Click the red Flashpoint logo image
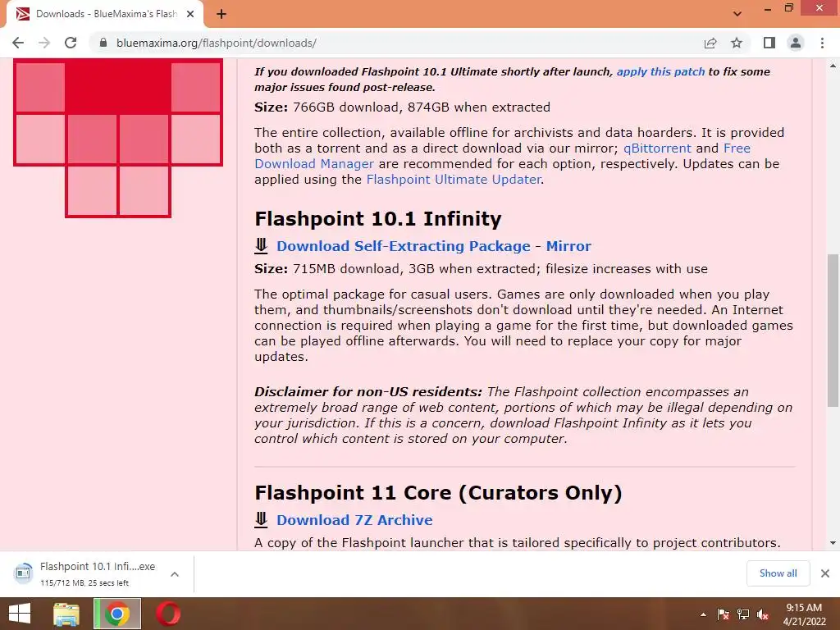 (118, 138)
